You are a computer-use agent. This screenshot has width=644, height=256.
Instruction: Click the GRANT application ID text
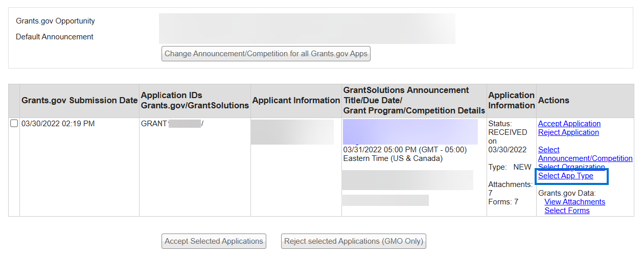(x=154, y=124)
